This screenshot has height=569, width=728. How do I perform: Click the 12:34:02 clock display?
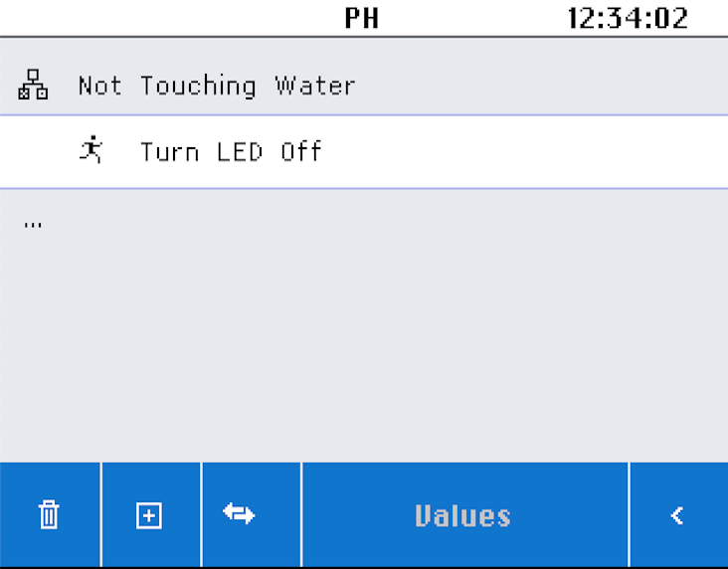click(627, 18)
